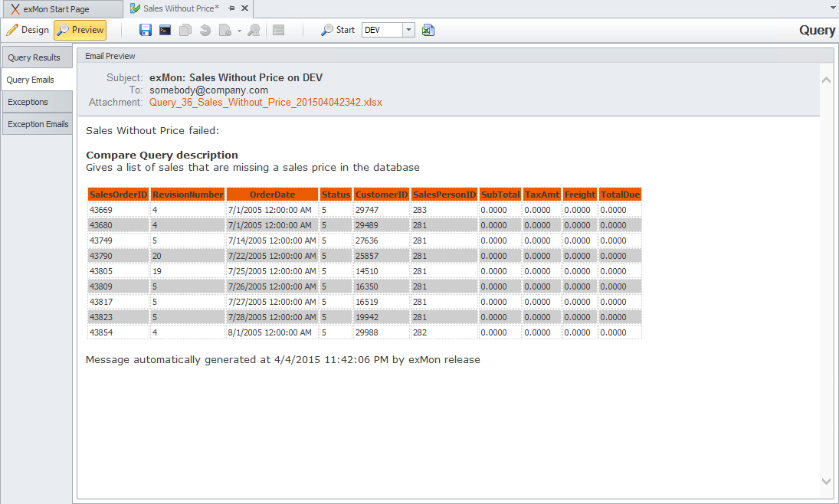Switch to Design mode

(28, 30)
